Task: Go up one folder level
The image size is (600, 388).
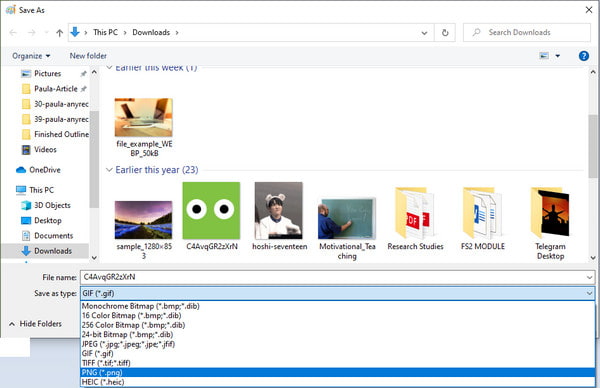Action: [59, 33]
